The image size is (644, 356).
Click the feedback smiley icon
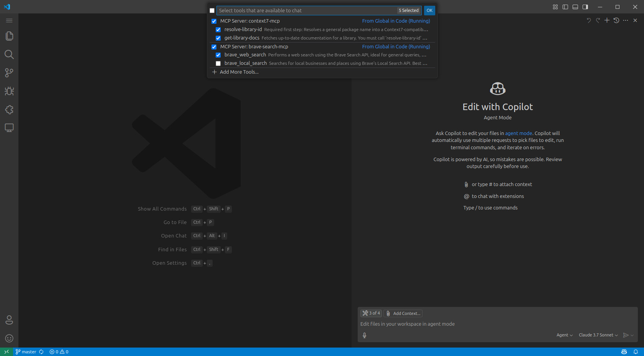point(9,338)
